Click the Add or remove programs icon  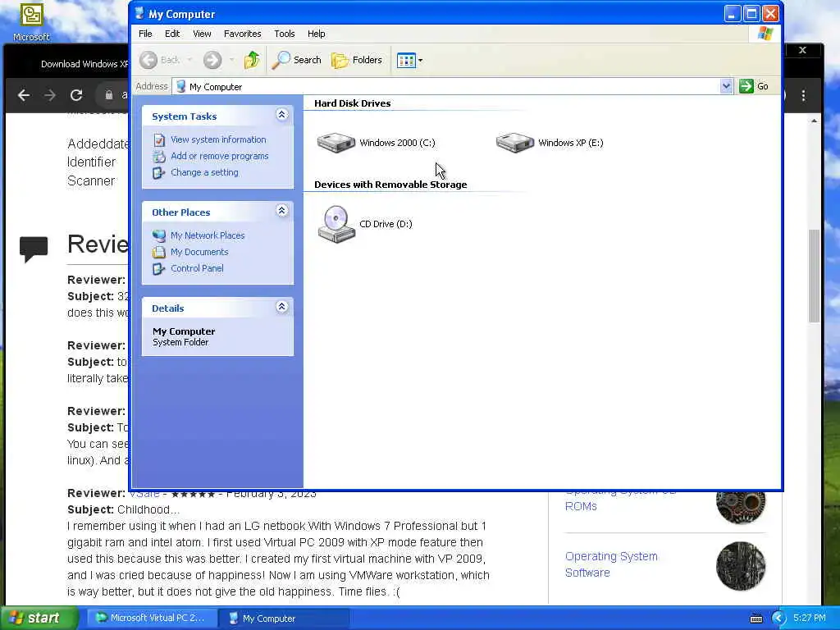point(159,157)
